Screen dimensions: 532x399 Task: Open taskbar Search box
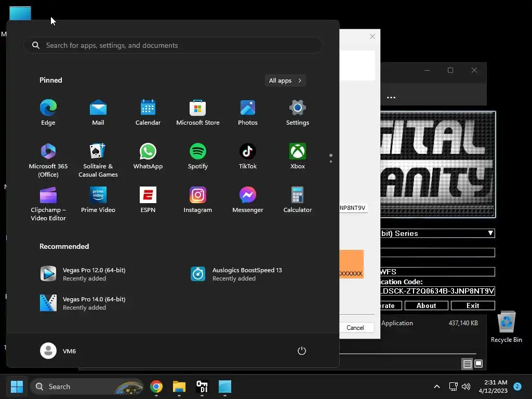(x=87, y=387)
